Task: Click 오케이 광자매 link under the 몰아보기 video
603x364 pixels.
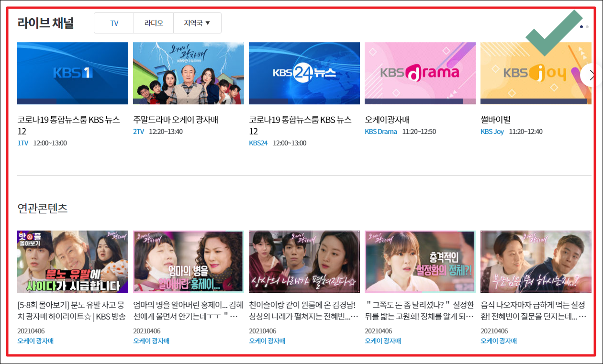Action: pos(35,341)
